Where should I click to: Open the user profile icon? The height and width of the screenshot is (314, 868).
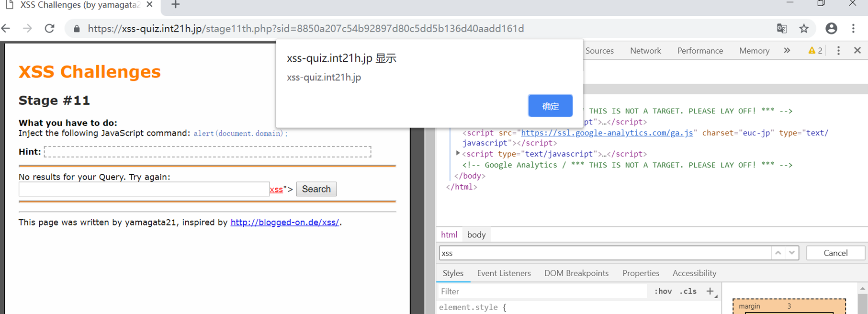point(831,29)
